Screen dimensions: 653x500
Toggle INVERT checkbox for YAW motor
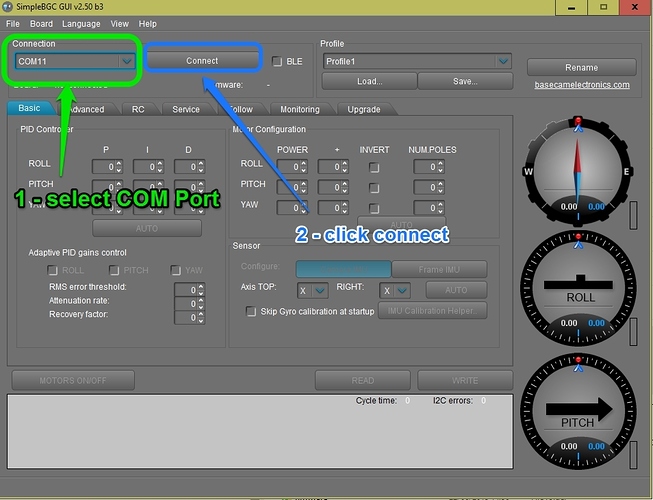pyautogui.click(x=374, y=208)
